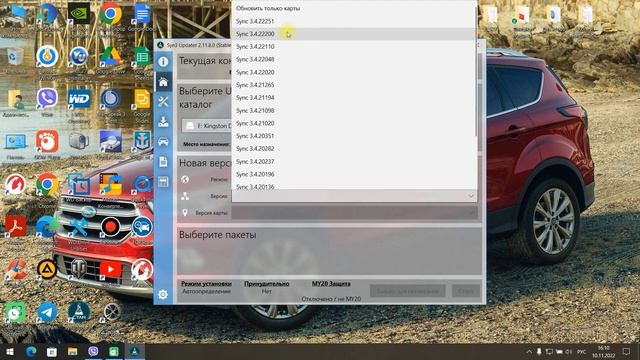The height and width of the screenshot is (360, 640).
Task: Open the car profile section in sidebar
Action: pos(163,141)
